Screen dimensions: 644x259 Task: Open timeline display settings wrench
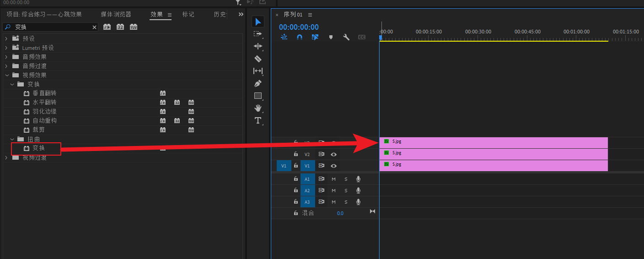pos(346,37)
